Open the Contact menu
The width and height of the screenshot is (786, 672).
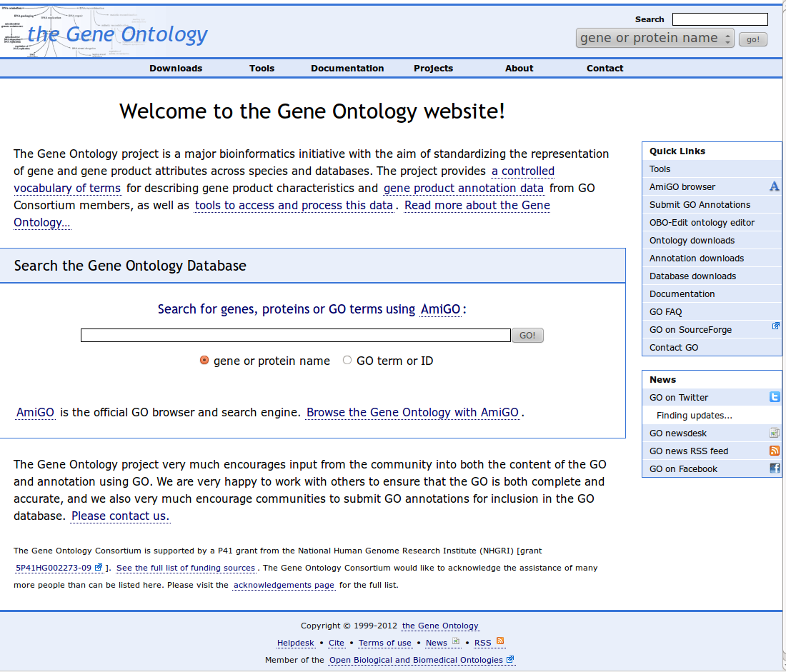coord(605,68)
